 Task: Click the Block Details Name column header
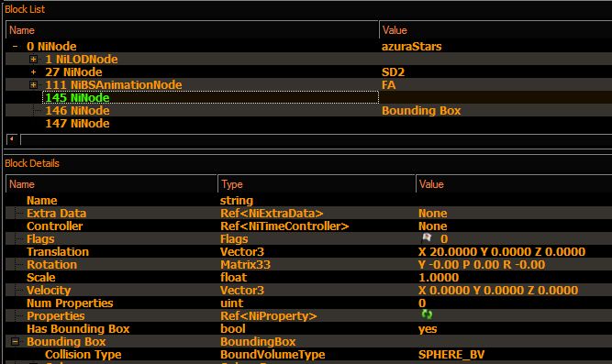pyautogui.click(x=111, y=184)
